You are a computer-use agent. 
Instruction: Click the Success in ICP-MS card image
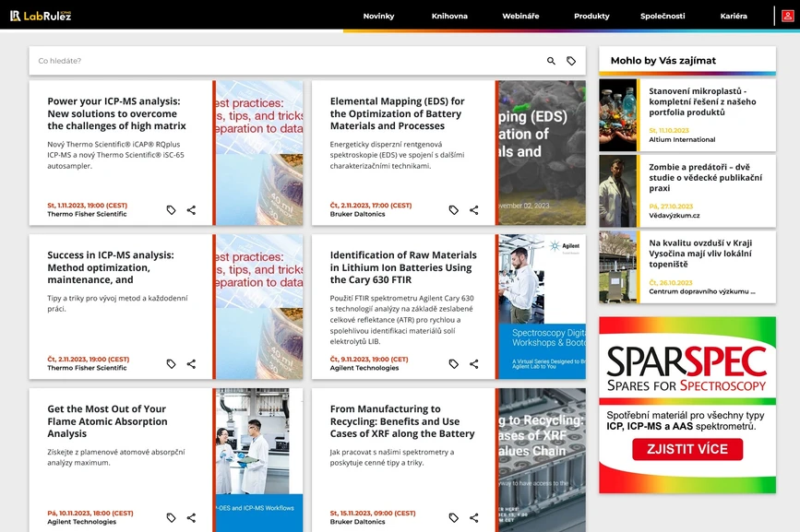(259, 307)
